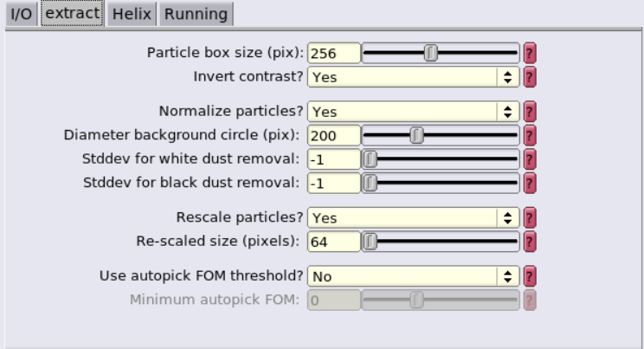Screen dimensions: 644x349
Task: Click the Particle box size input field
Action: coord(334,53)
